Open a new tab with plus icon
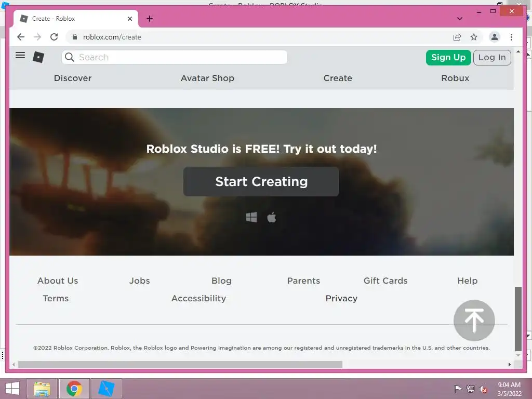 [150, 19]
